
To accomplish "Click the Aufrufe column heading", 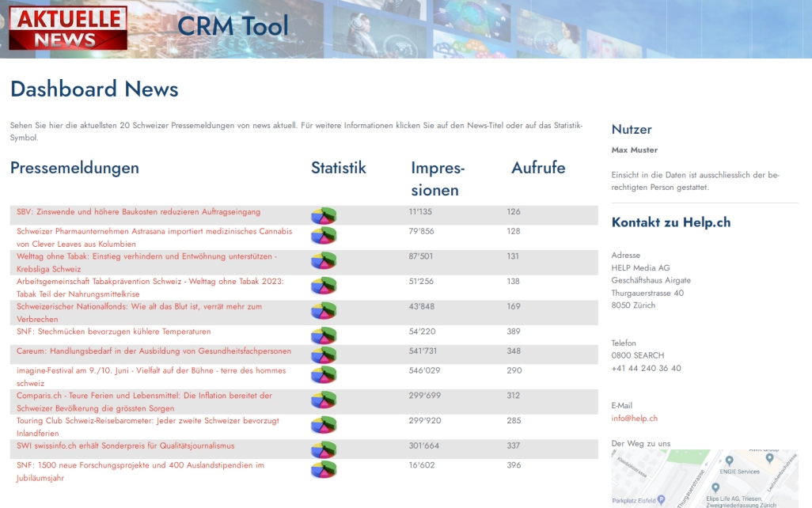I will pos(538,168).
